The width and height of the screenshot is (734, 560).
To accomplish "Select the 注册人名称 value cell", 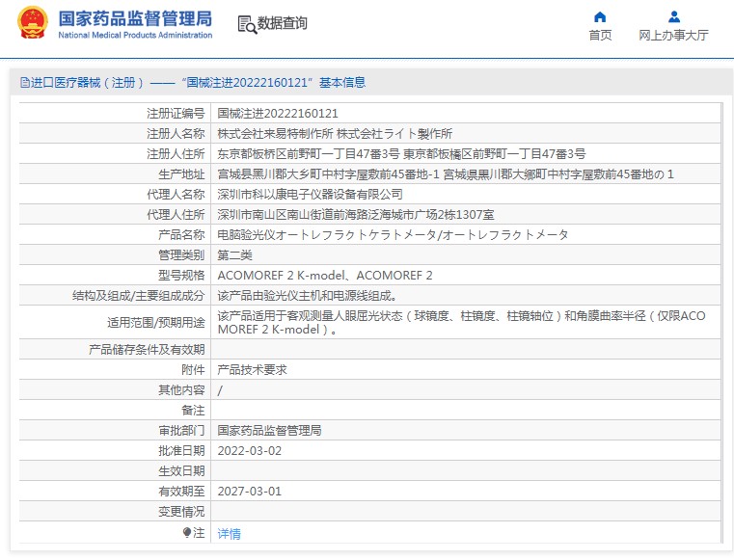I will [335, 134].
